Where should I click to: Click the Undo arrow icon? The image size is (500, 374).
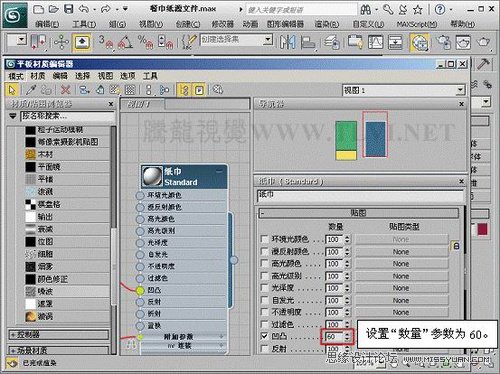click(84, 9)
